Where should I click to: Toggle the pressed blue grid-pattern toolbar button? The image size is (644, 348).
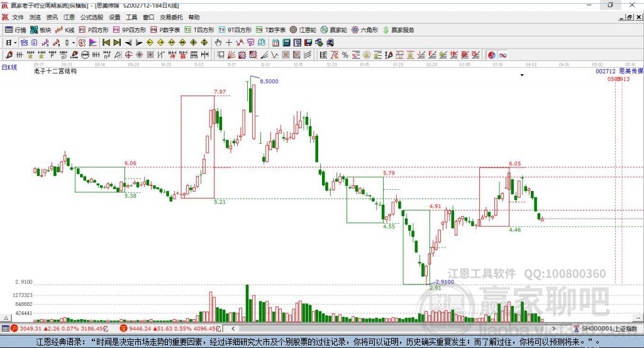(24, 43)
